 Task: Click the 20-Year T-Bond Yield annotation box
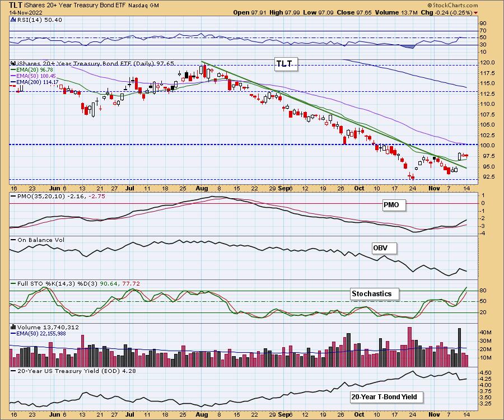[386, 397]
